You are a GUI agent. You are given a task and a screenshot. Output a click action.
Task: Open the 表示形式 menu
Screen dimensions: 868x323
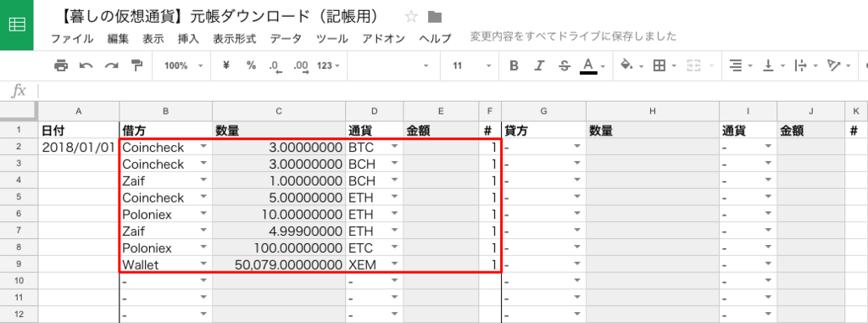234,39
